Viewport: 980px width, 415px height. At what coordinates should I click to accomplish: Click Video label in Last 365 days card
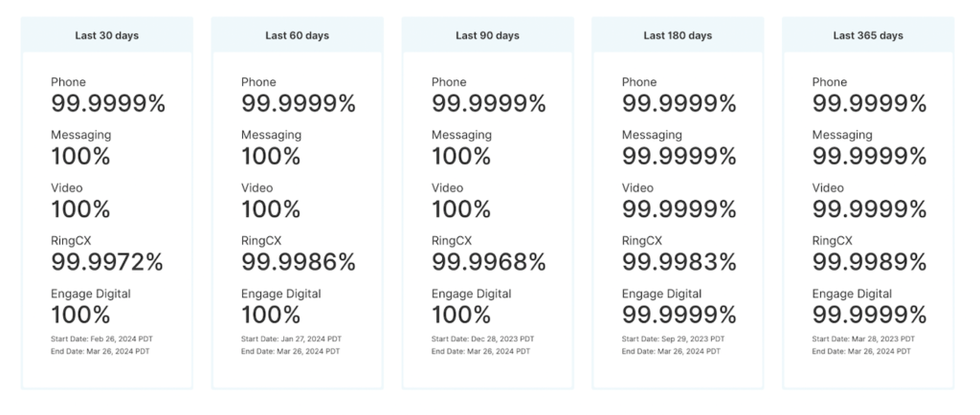tap(828, 187)
